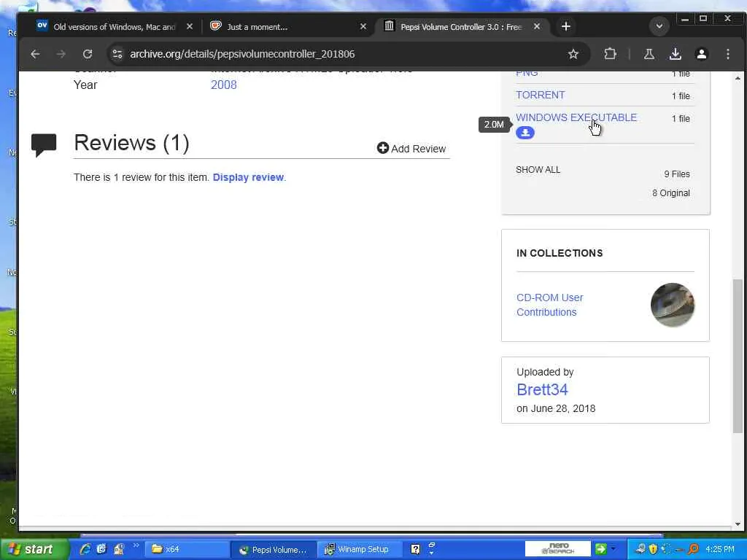View site information icon in address bar
The height and width of the screenshot is (560, 747).
coord(117,54)
